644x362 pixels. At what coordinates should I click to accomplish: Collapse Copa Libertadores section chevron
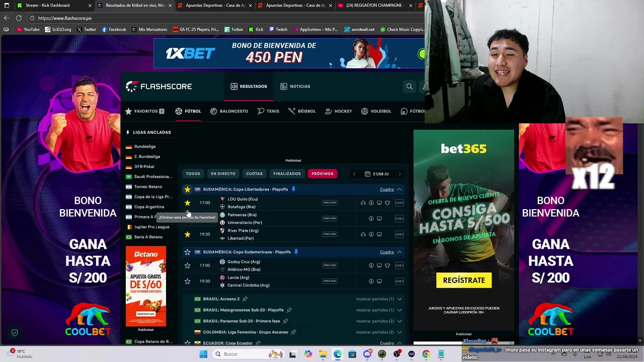pos(399,190)
